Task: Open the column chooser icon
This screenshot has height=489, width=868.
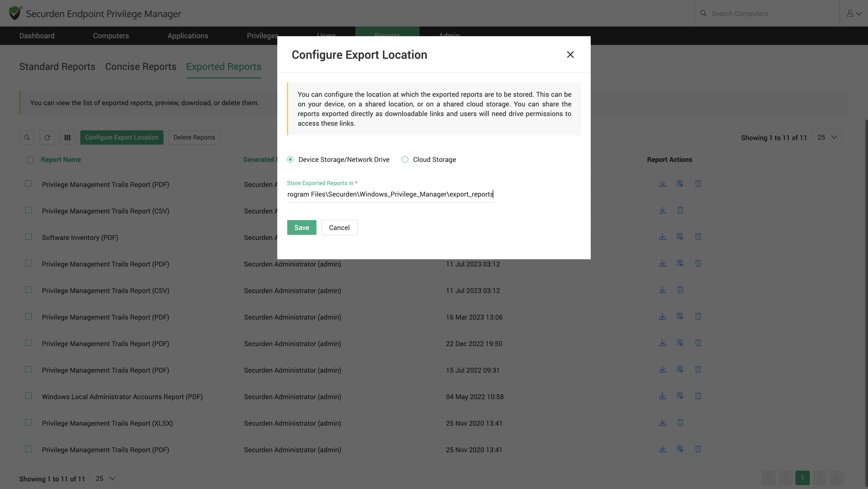Action: click(68, 137)
